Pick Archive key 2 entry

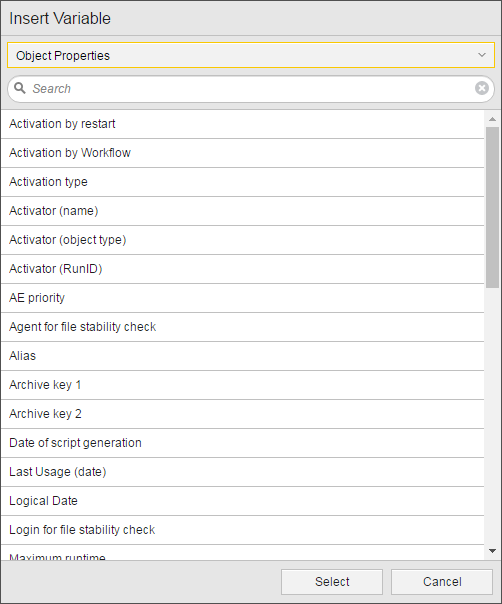tap(242, 414)
